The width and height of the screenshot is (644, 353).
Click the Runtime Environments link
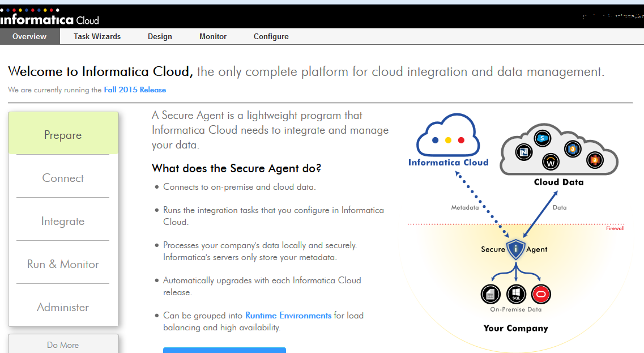[288, 315]
